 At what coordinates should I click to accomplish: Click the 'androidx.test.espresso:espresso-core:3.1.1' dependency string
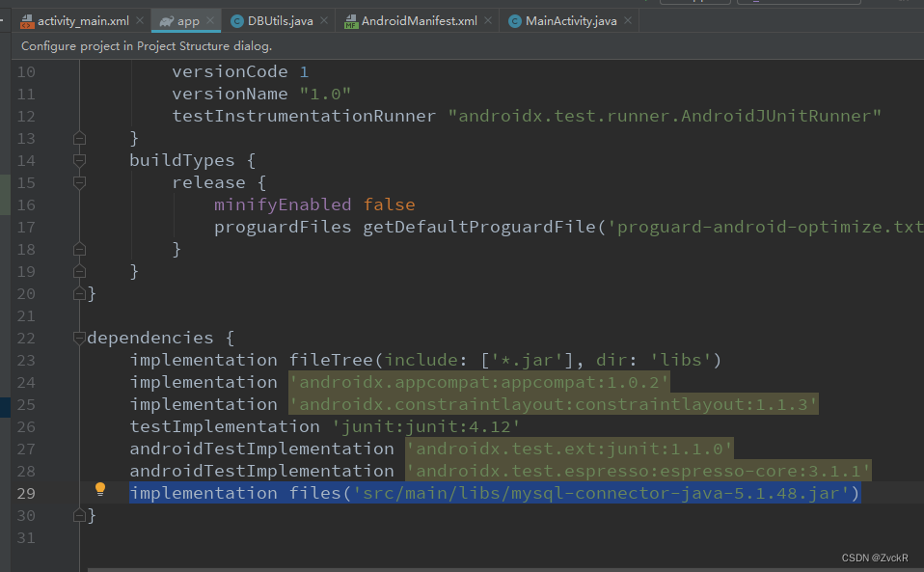pyautogui.click(x=639, y=472)
